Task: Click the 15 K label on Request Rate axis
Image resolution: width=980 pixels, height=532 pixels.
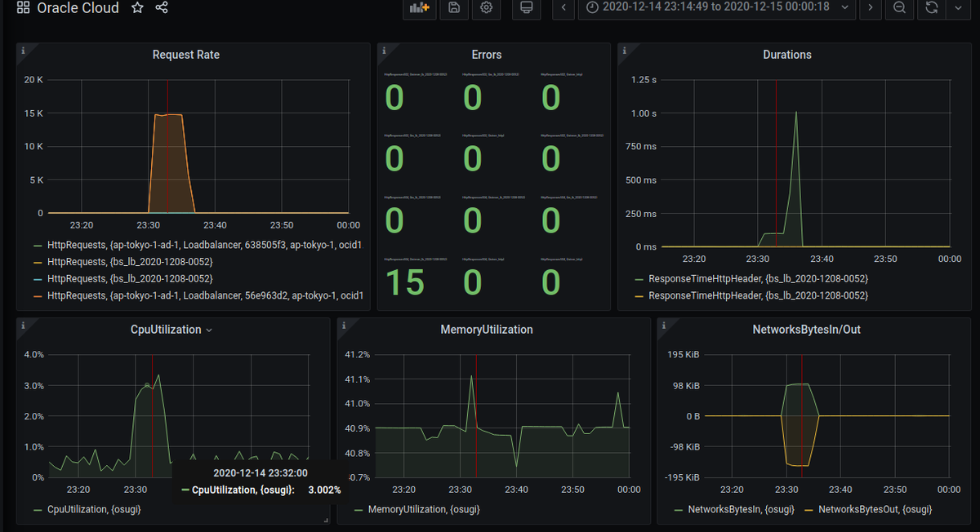Action: point(33,113)
